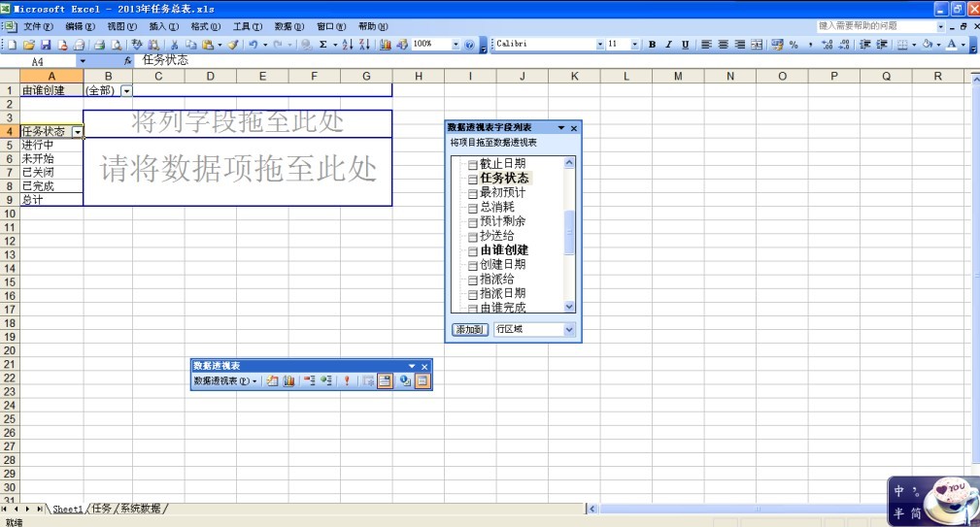The width and height of the screenshot is (980, 527).
Task: Expand the 任务状态 row field dropdown
Action: [77, 131]
